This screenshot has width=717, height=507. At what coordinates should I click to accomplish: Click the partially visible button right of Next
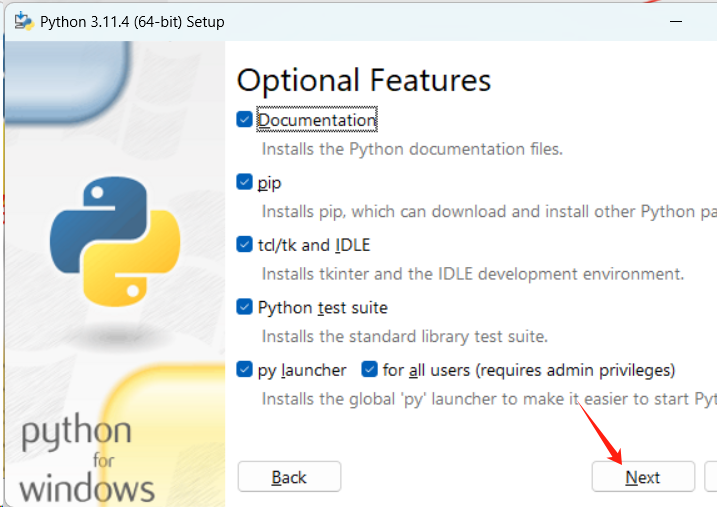pyautogui.click(x=710, y=477)
